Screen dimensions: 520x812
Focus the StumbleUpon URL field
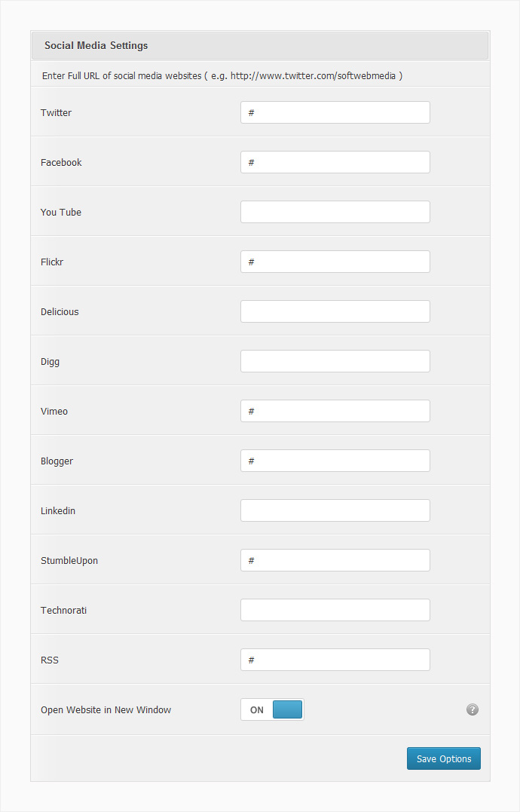click(x=335, y=559)
